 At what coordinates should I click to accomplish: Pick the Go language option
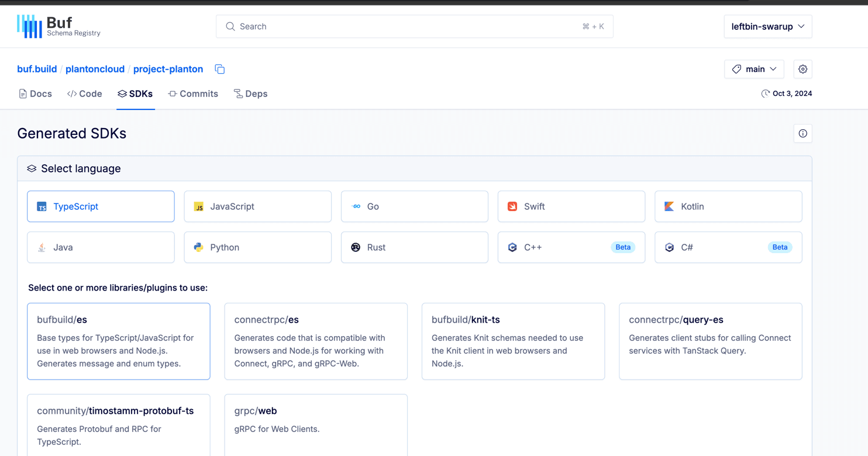pyautogui.click(x=415, y=206)
